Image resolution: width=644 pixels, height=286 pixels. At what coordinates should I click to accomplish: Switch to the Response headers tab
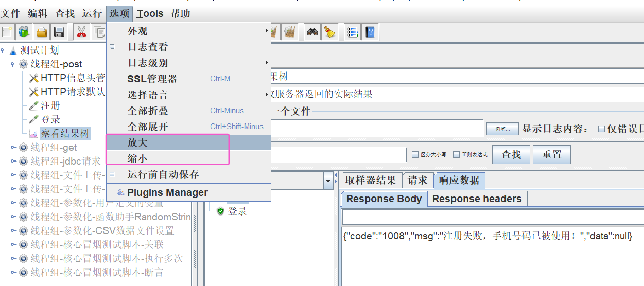[477, 199]
